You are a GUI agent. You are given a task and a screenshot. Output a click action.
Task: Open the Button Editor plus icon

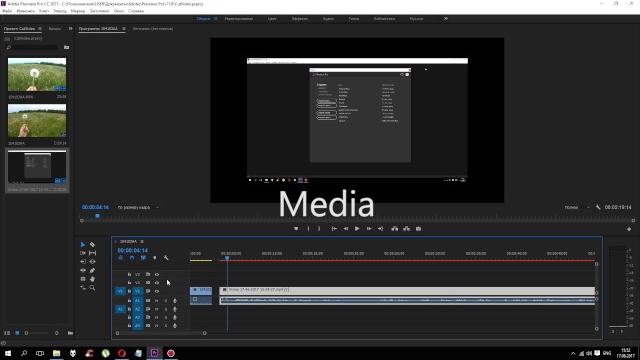[x=629, y=229]
